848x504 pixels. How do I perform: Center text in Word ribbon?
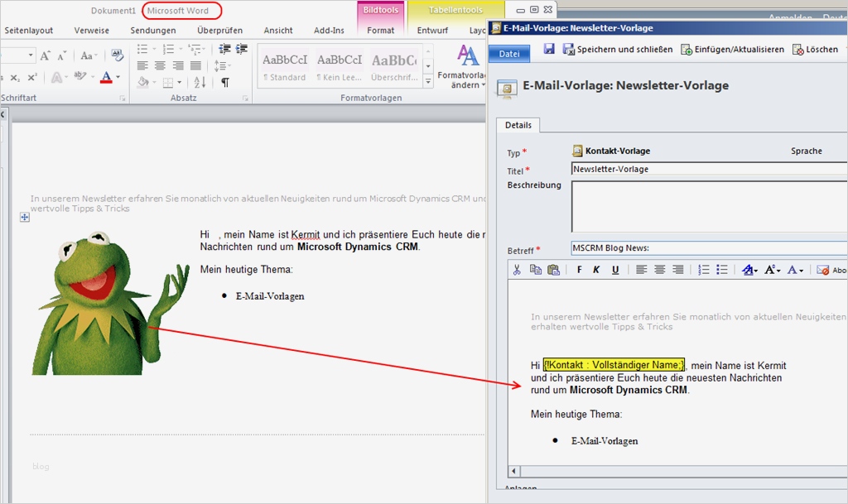click(x=160, y=66)
